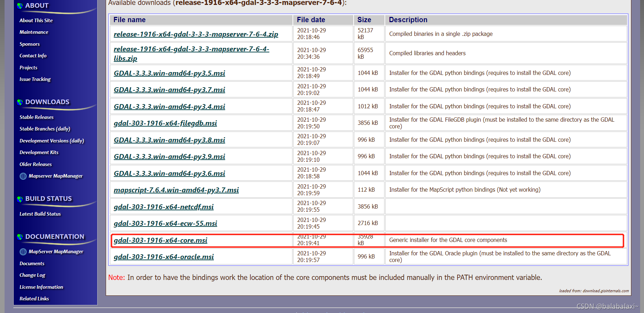Click 'Compiled libraries and headers' description
Screen dimensions: 644x313
(427, 53)
